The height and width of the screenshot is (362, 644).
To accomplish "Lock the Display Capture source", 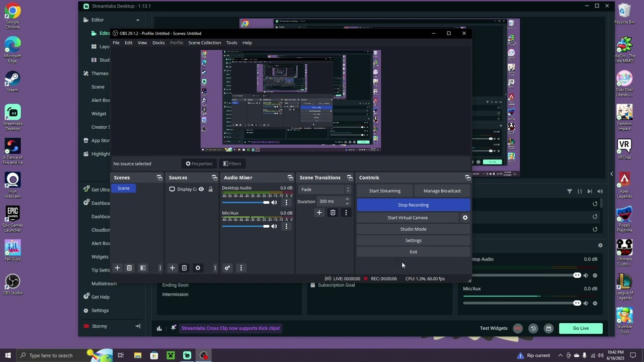I will 210,189.
